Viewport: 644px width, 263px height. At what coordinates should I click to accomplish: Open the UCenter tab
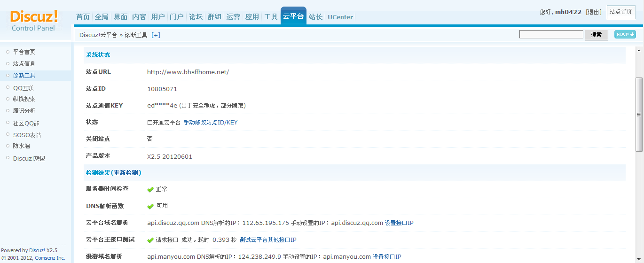pos(340,17)
